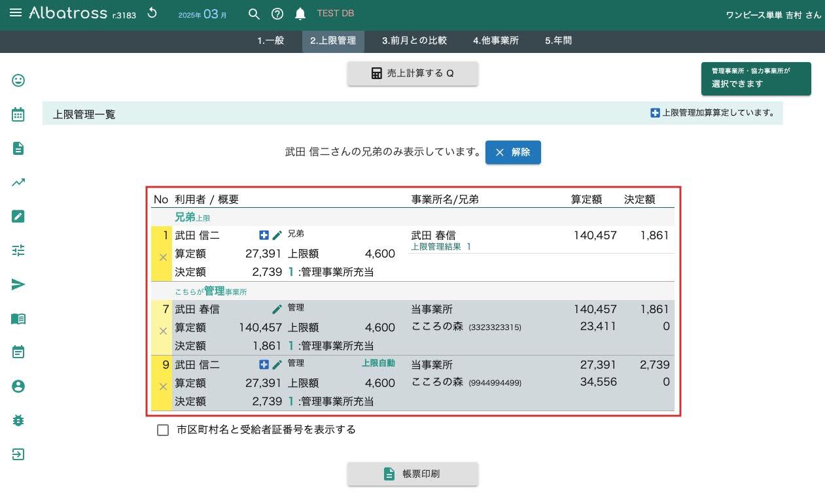The width and height of the screenshot is (825, 504).
Task: Click the blue plus icon in row No 9
Action: pyautogui.click(x=264, y=365)
